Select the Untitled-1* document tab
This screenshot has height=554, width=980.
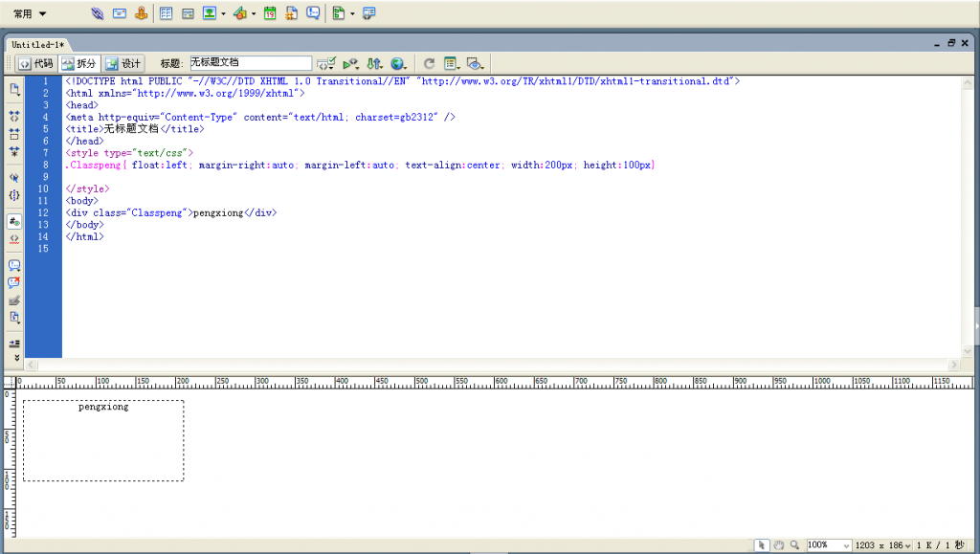pos(37,44)
